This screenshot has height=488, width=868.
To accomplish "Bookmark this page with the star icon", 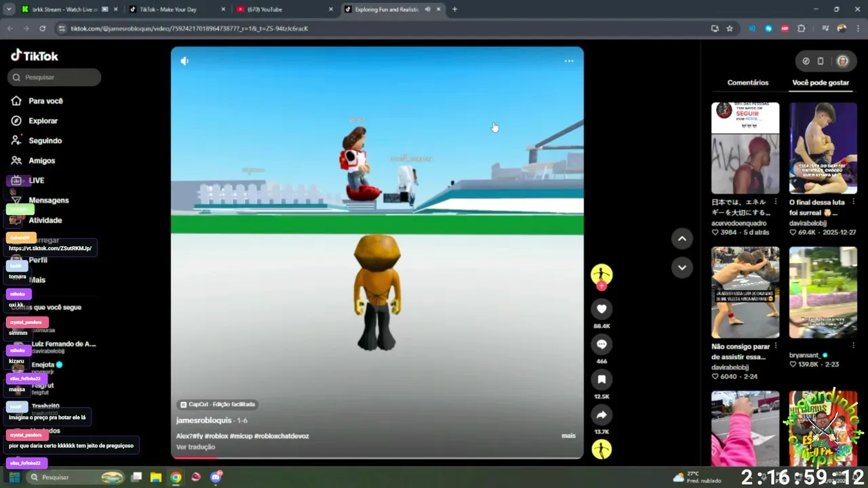I will coord(730,28).
